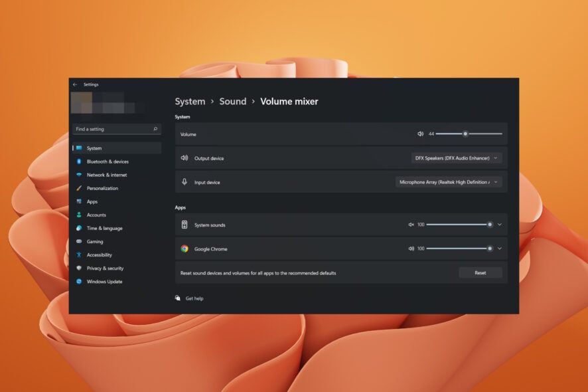Click the search magnifier icon
The width and height of the screenshot is (588, 392).
click(x=155, y=129)
